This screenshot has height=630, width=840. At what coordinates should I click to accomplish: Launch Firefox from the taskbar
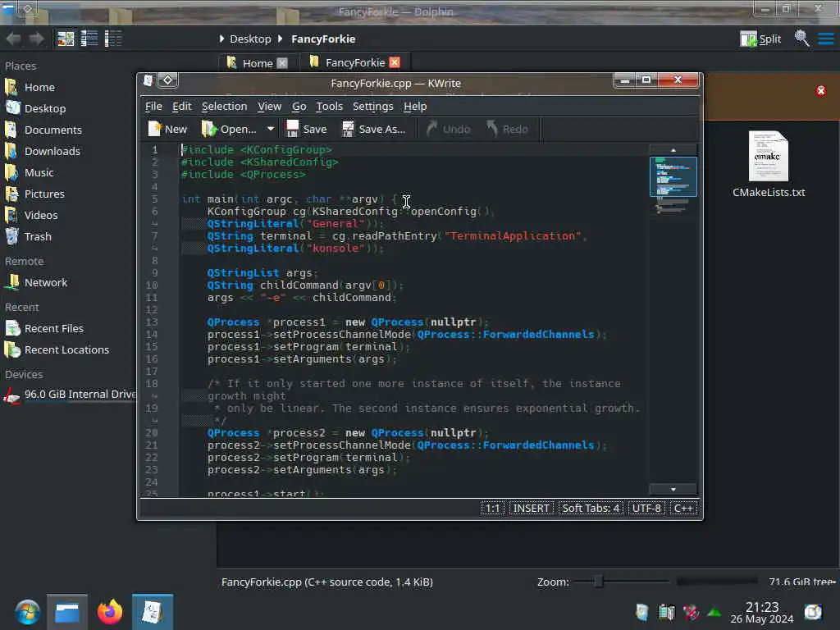coord(110,612)
